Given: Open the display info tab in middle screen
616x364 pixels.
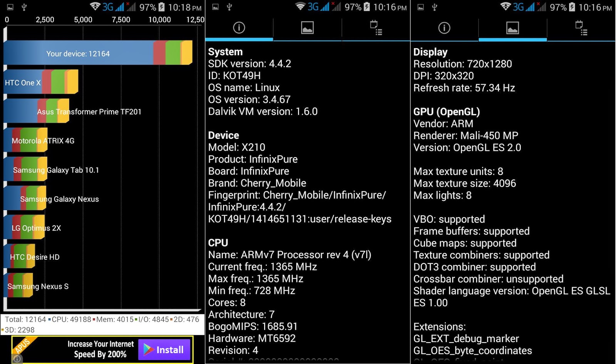Looking at the screenshot, I should point(307,28).
